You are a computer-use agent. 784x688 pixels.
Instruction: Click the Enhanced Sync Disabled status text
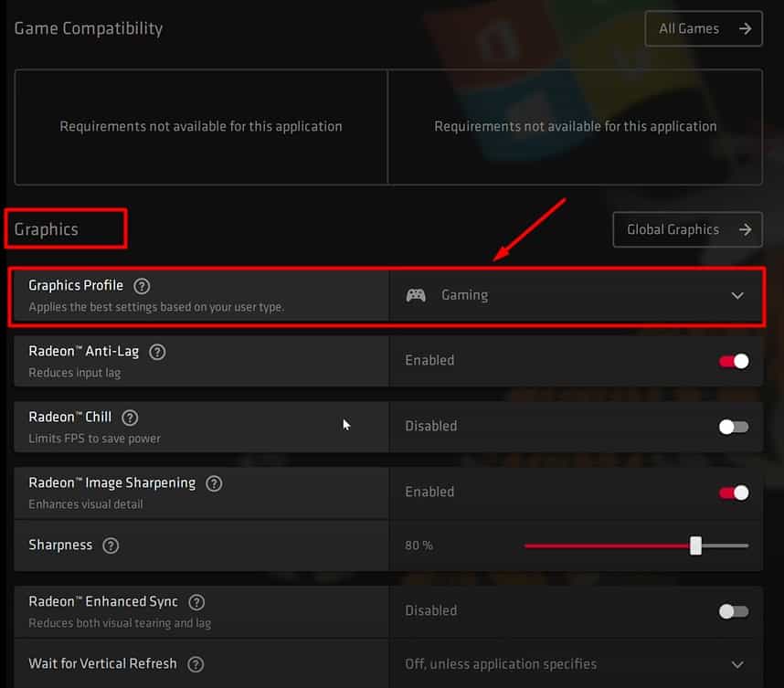pyautogui.click(x=431, y=610)
